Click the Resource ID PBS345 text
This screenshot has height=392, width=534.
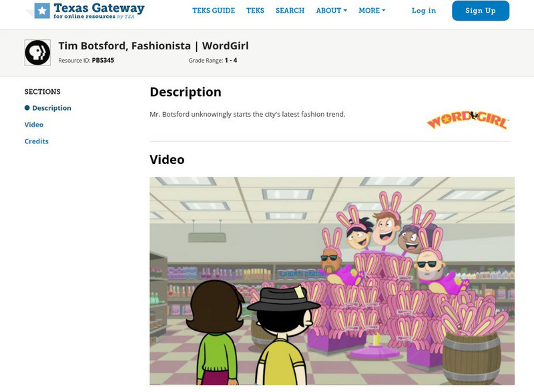click(x=86, y=60)
